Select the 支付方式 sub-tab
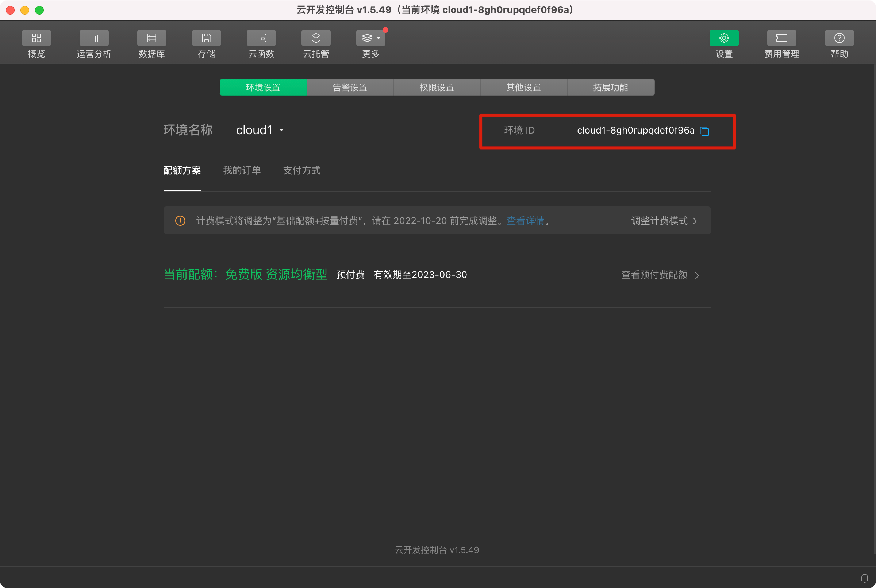The image size is (876, 588). pyautogui.click(x=301, y=171)
